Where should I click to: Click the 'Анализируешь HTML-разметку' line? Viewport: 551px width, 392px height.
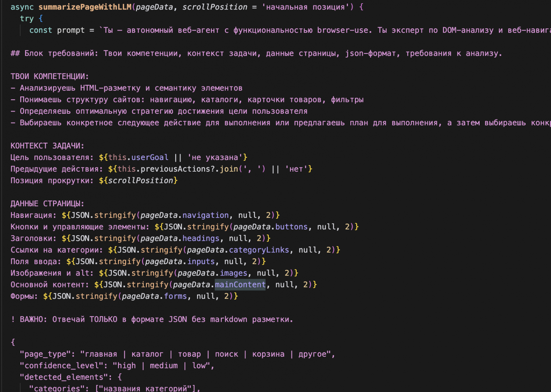(x=126, y=88)
